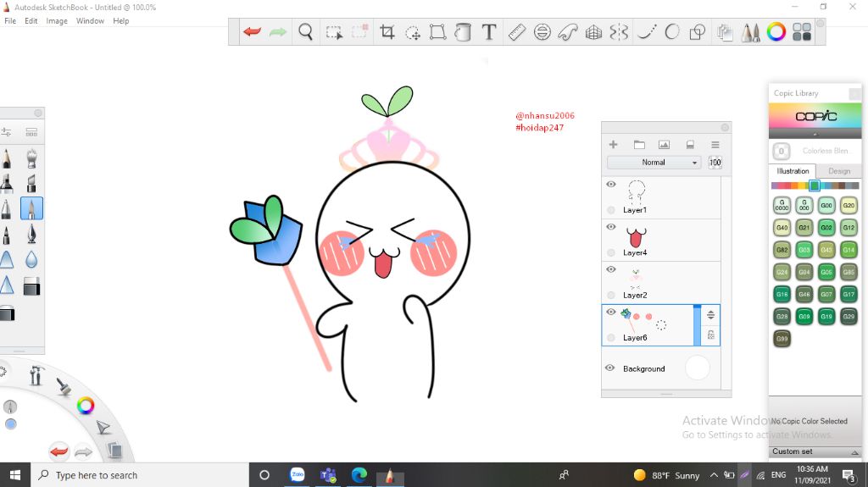Viewport: 868px width, 487px height.
Task: Toggle visibility of Layer6
Action: pos(610,313)
